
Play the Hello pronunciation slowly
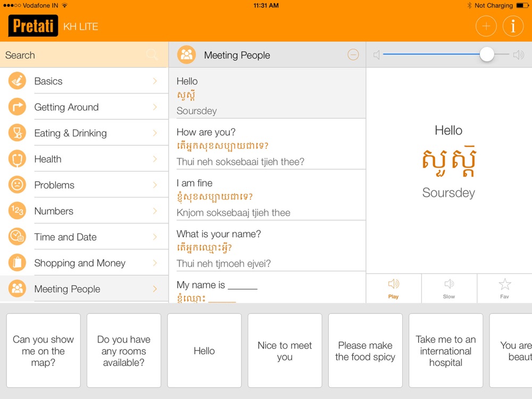pos(449,288)
